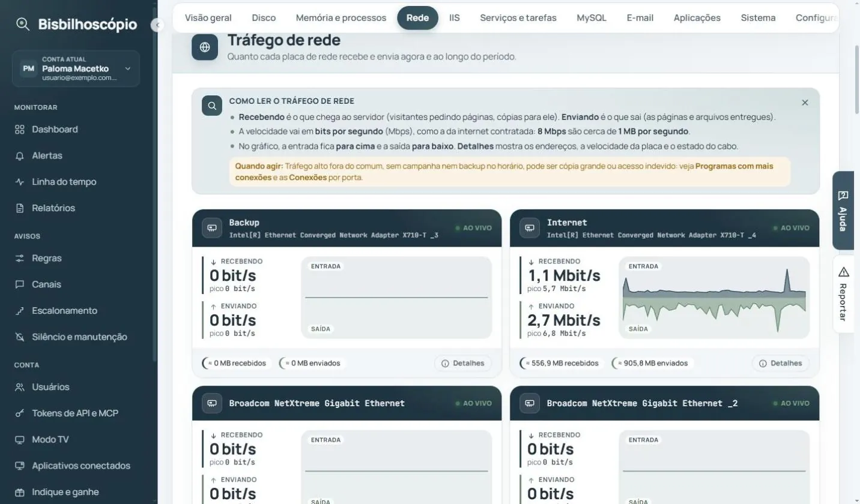The image size is (860, 504).
Task: Click the 905,8 MB enviados pill
Action: coord(653,363)
